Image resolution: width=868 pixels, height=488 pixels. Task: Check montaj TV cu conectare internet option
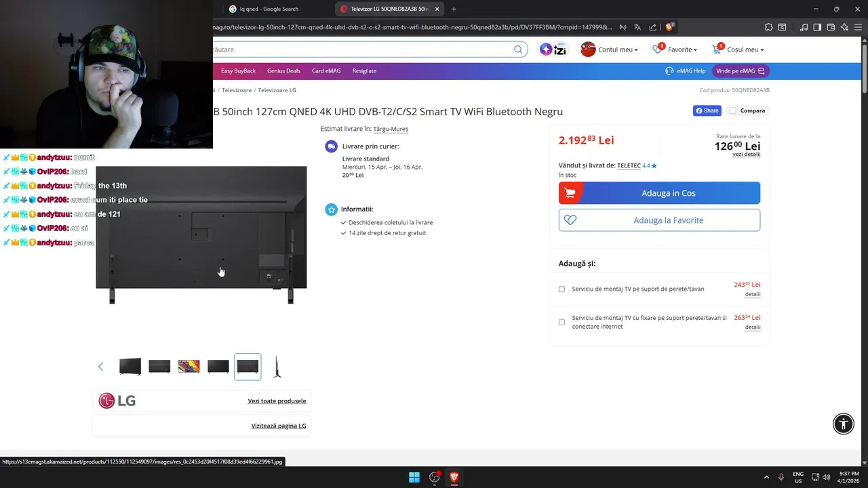[x=561, y=322]
